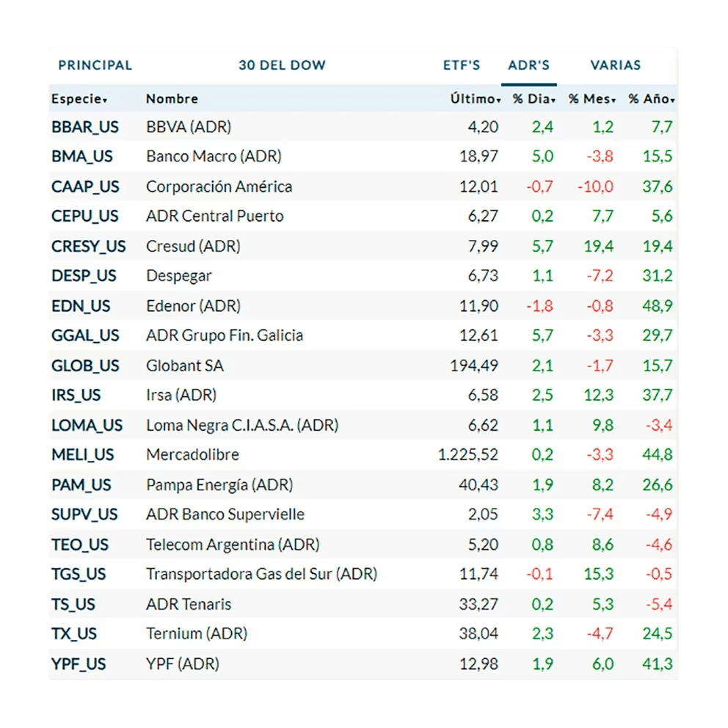Click the name 'YPF (ADR)'
Image resolution: width=728 pixels, height=728 pixels.
pyautogui.click(x=183, y=664)
